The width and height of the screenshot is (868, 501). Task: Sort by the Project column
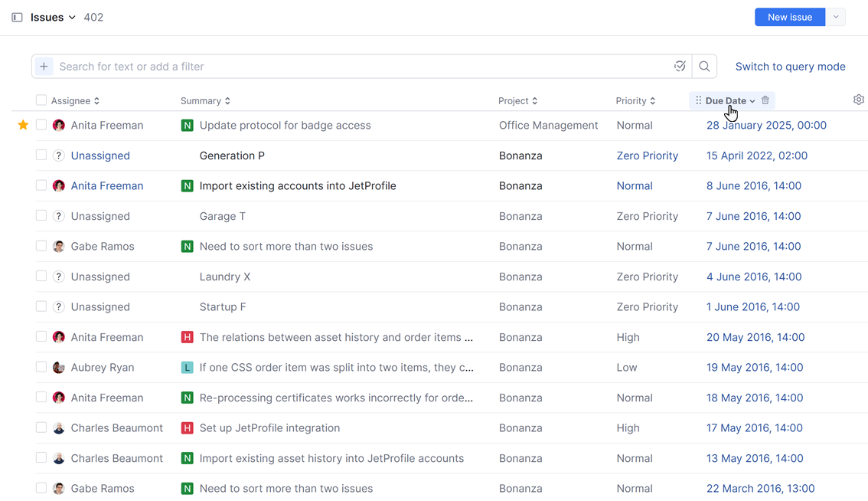click(x=517, y=101)
